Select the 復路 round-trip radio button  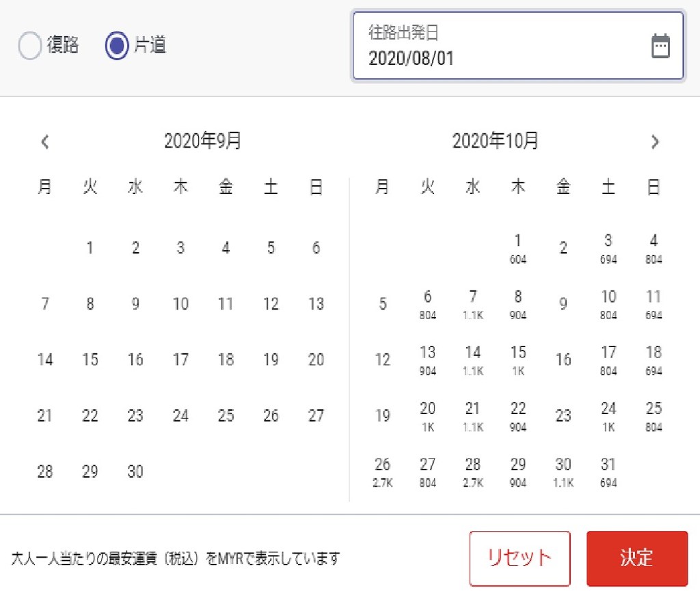coord(31,46)
